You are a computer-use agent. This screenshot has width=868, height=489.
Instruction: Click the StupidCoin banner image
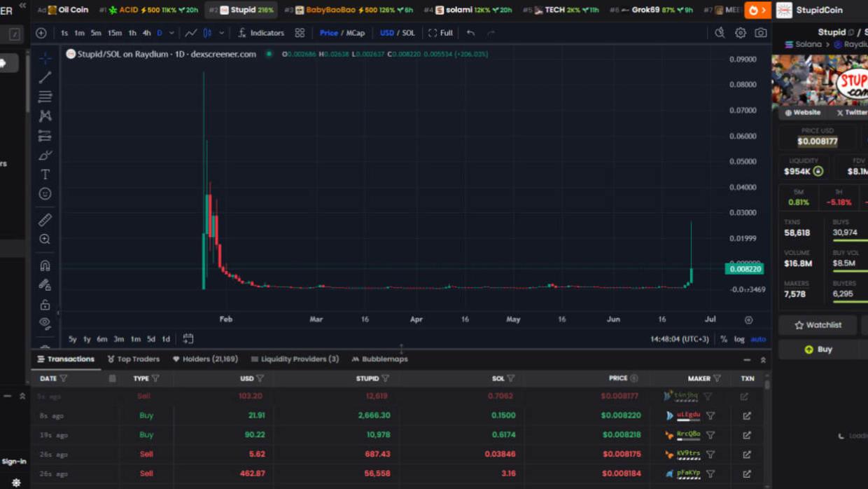pos(820,80)
